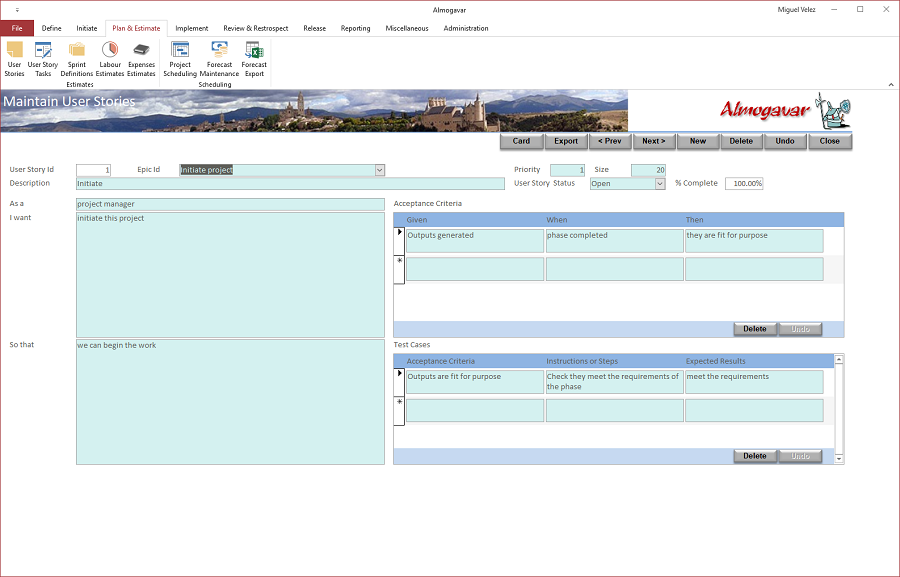Click the Size field

point(648,170)
